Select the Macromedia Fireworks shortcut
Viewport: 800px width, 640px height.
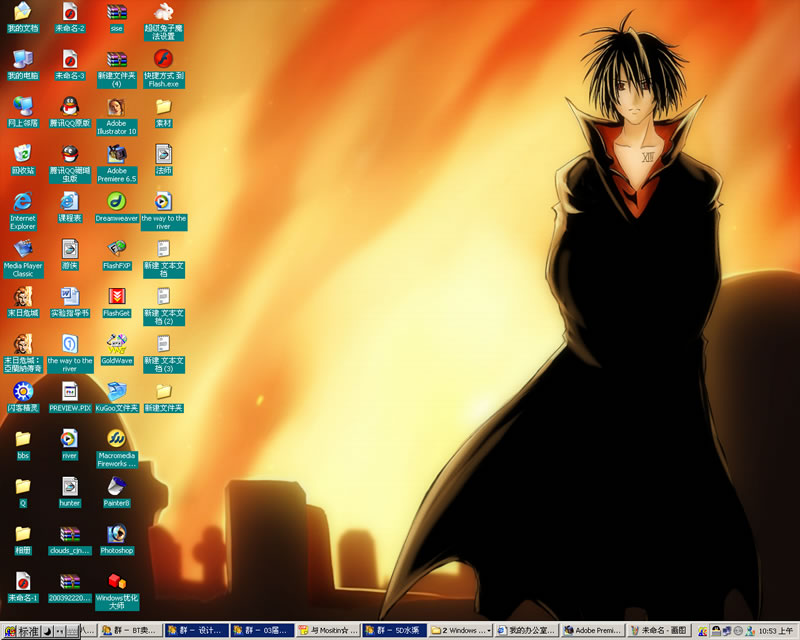(117, 449)
